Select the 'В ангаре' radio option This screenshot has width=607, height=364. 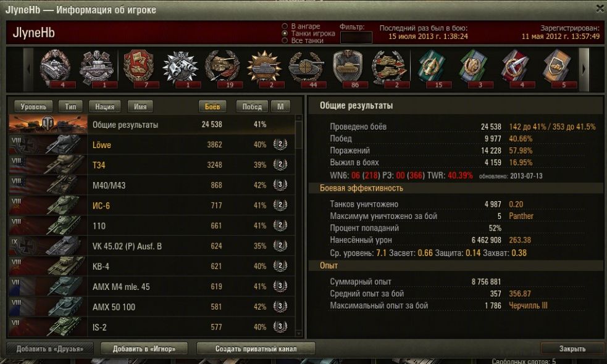(x=285, y=27)
